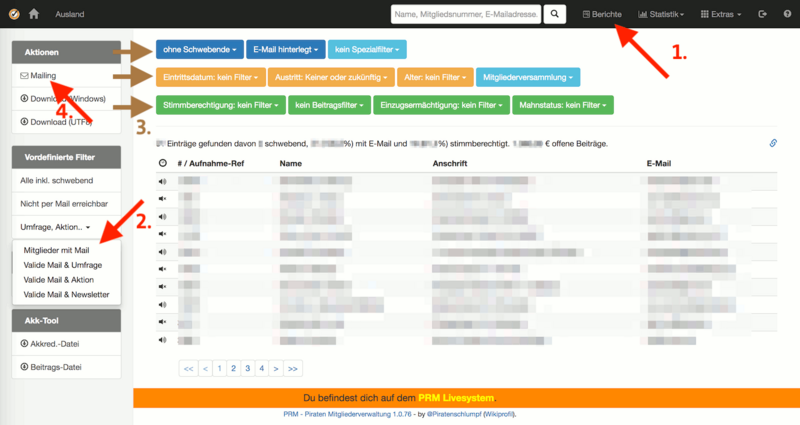Open the Eintrittsdatum: kein Filter dropdown
The height and width of the screenshot is (425, 800).
pos(210,77)
